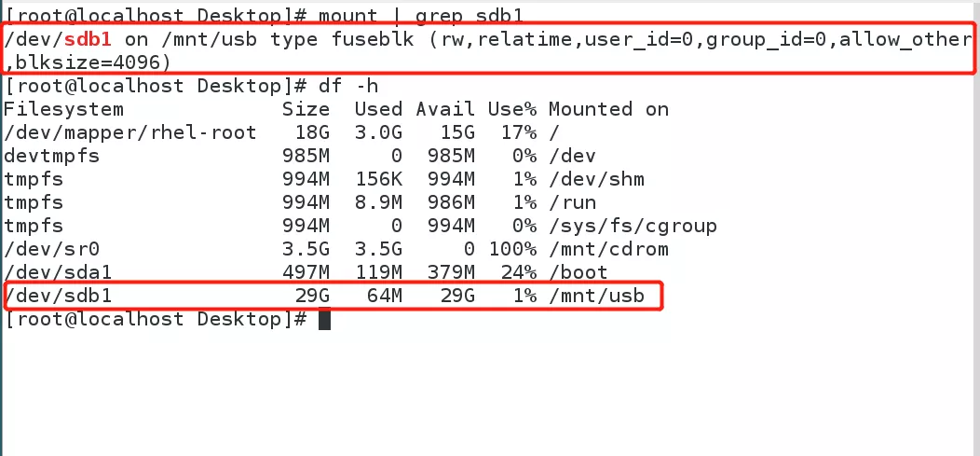Click the /dev/mapper/rhel-root filesystem entry
The height and width of the screenshot is (456, 980).
click(130, 132)
